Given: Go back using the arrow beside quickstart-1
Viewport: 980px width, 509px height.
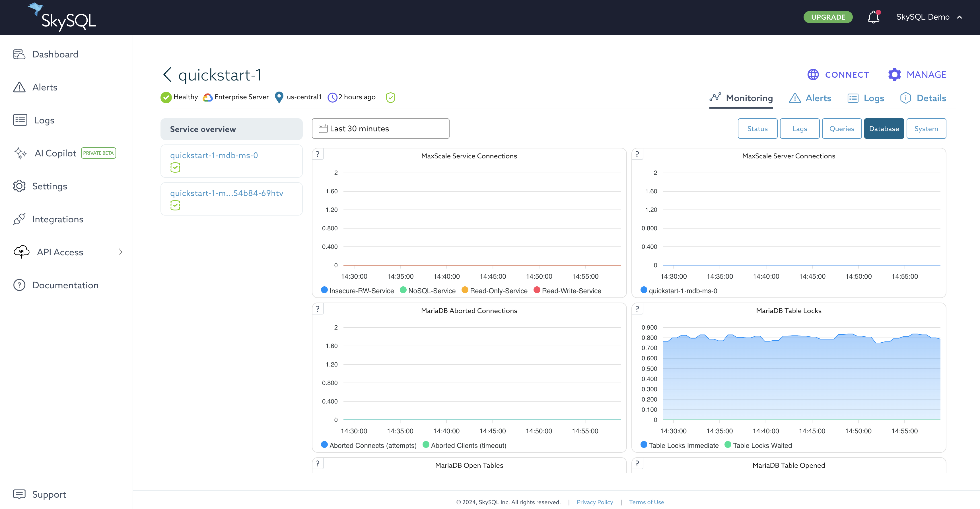Looking at the screenshot, I should pos(167,75).
